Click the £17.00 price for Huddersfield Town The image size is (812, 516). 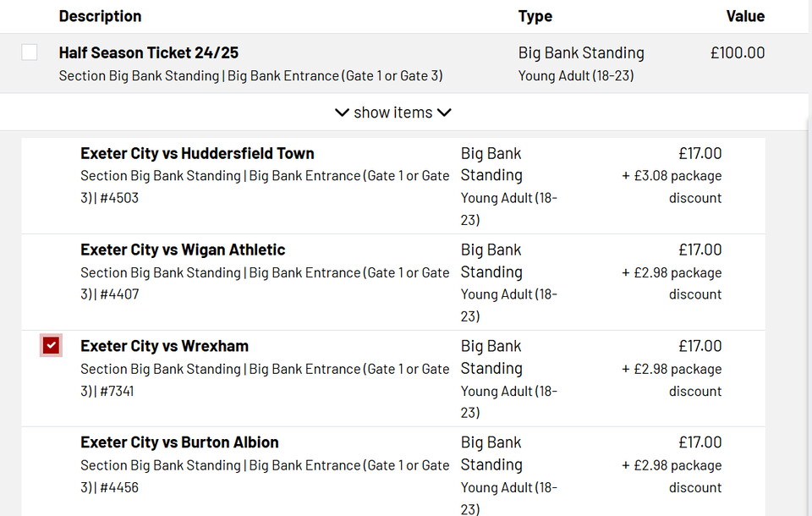click(x=700, y=153)
